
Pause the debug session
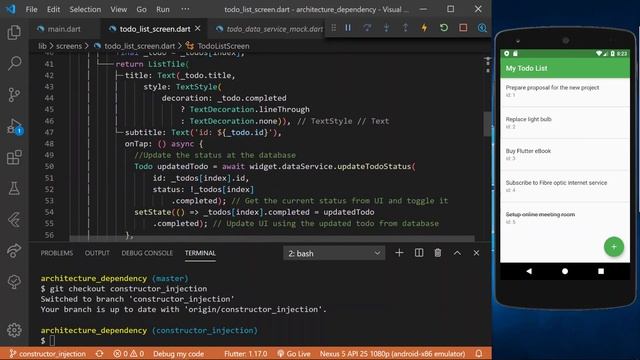point(348,28)
